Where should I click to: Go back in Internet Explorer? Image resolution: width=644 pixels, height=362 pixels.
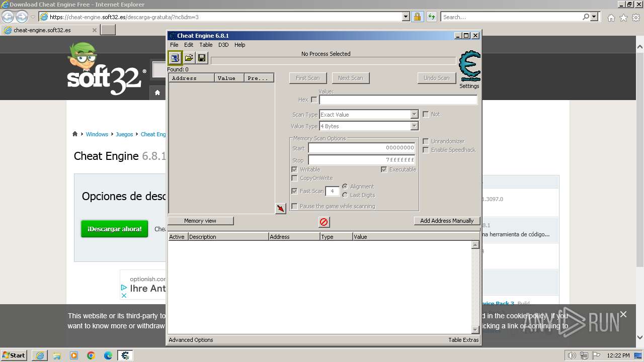click(x=8, y=17)
